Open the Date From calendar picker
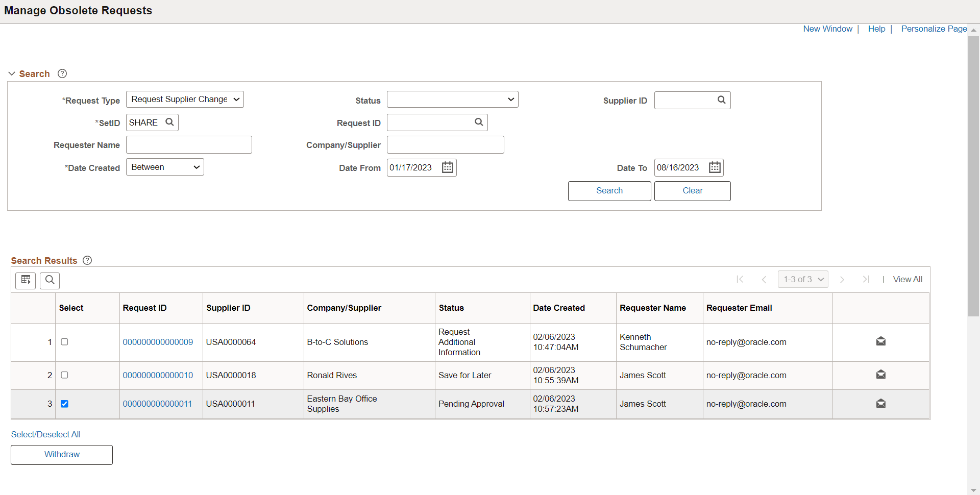Image resolution: width=980 pixels, height=495 pixels. (447, 167)
